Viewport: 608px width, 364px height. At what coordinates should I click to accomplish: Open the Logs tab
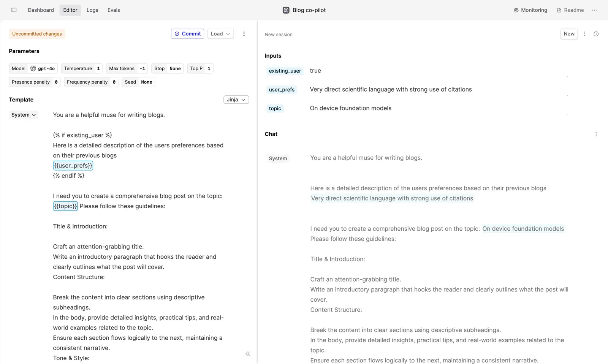92,10
